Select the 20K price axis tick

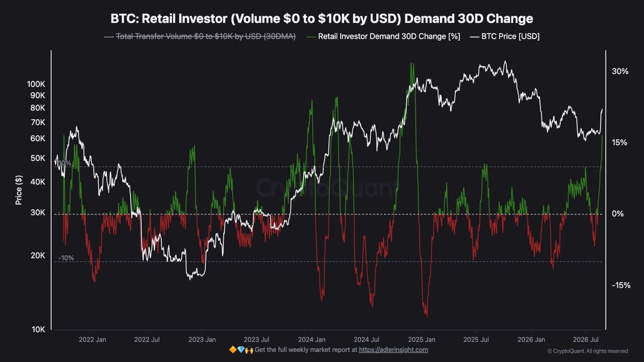pyautogui.click(x=38, y=256)
